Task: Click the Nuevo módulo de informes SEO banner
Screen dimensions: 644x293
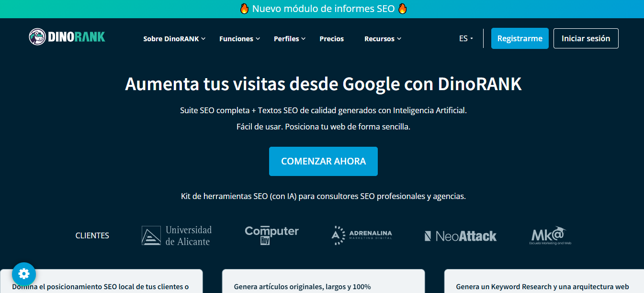Action: click(323, 9)
